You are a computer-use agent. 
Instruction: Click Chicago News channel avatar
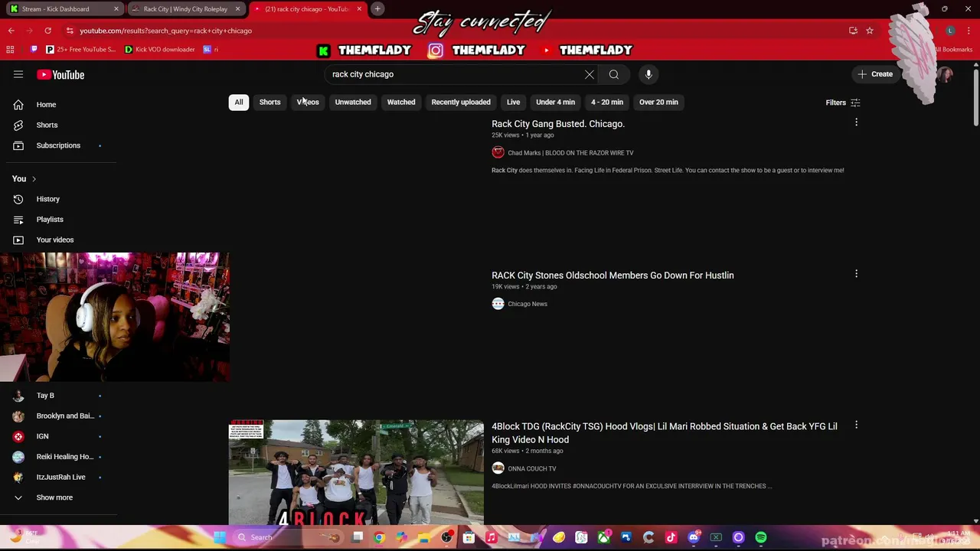tap(498, 304)
